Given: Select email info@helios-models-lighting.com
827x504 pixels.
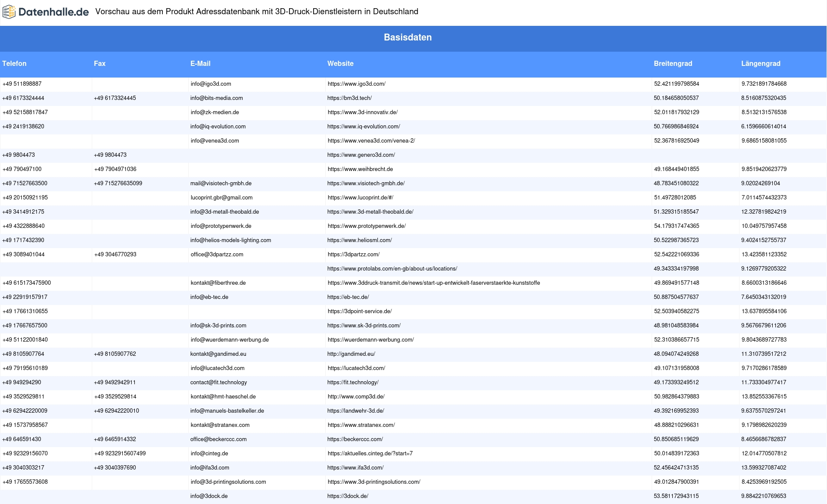Looking at the screenshot, I should coord(231,240).
